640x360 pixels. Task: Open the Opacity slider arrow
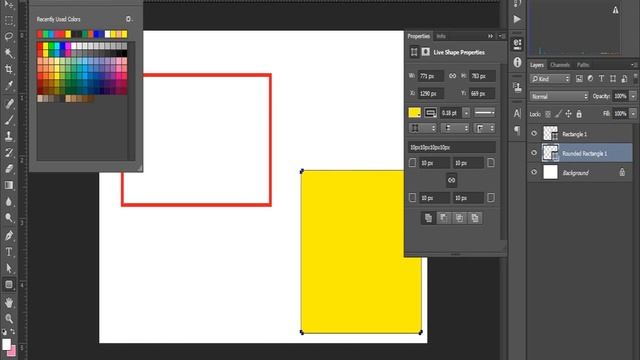(x=633, y=96)
